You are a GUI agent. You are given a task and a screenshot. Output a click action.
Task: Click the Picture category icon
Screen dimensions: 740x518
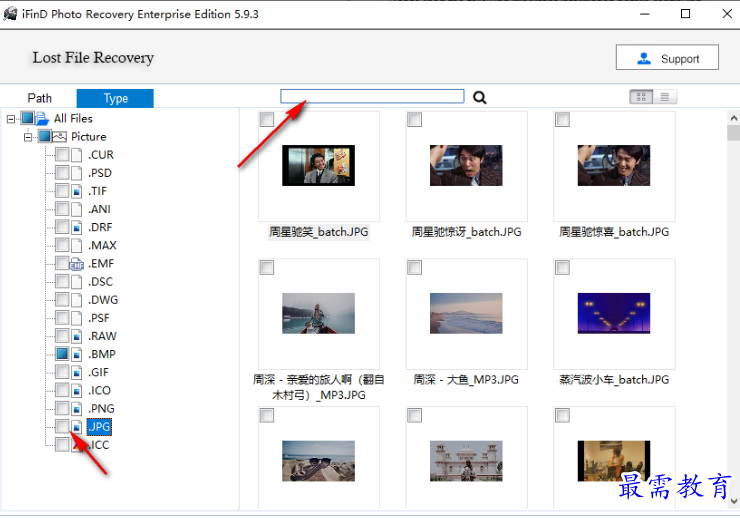coord(59,137)
